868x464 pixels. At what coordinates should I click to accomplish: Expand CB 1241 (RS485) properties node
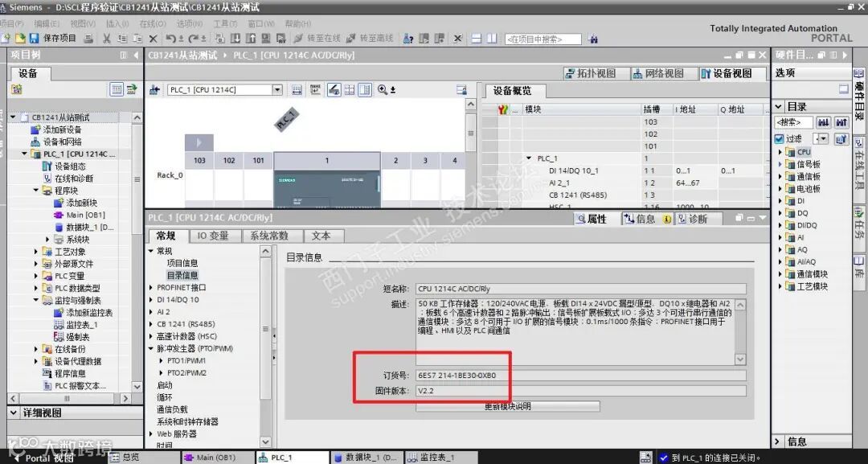[151, 324]
